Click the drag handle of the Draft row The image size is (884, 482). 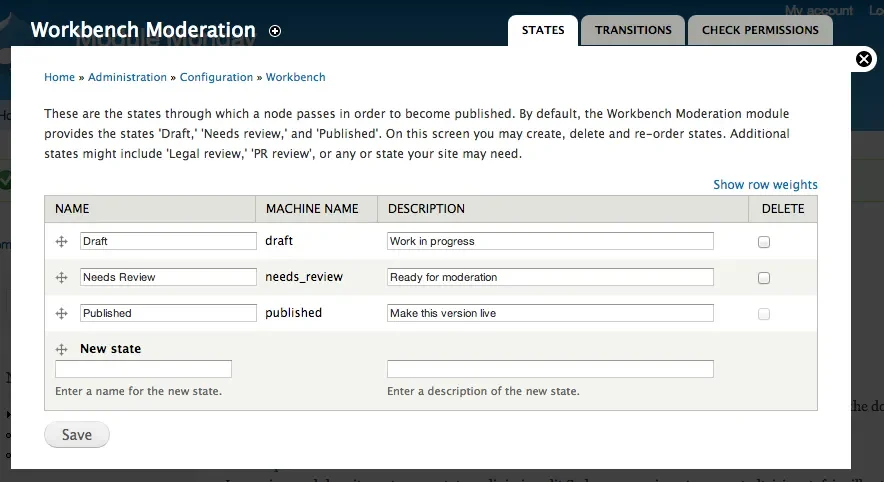pos(61,242)
